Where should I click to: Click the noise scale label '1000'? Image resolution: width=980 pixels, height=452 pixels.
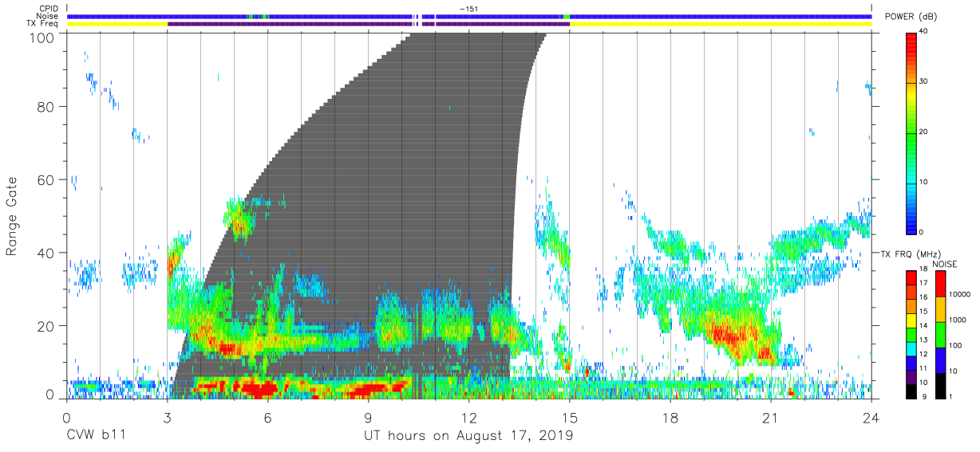click(956, 320)
